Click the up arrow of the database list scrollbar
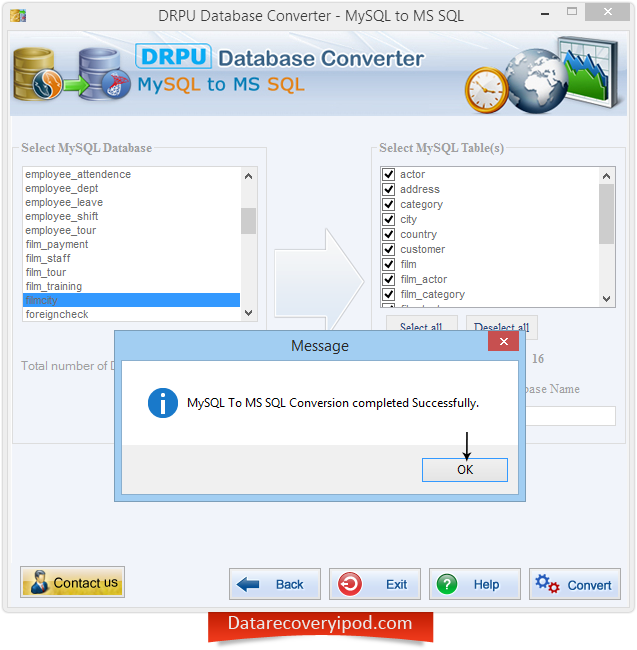This screenshot has width=637, height=650. click(x=248, y=176)
